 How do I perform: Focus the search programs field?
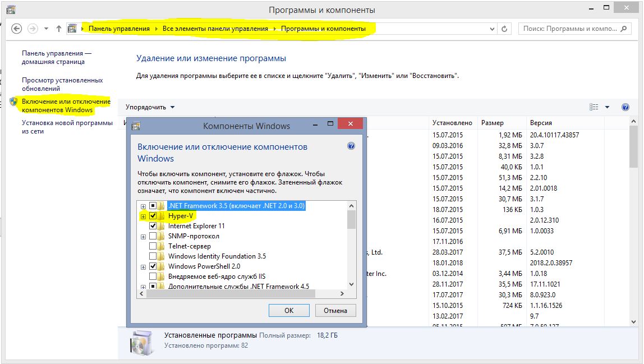(x=575, y=29)
